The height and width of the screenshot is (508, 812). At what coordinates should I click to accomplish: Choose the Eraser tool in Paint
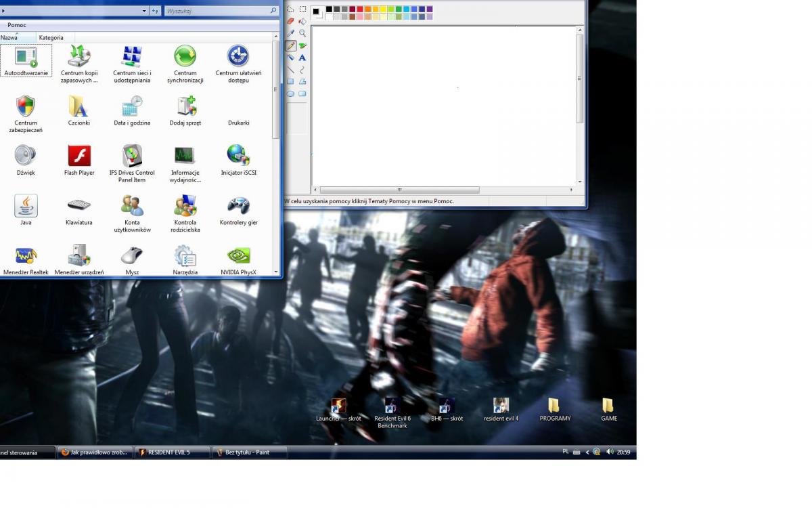point(291,21)
